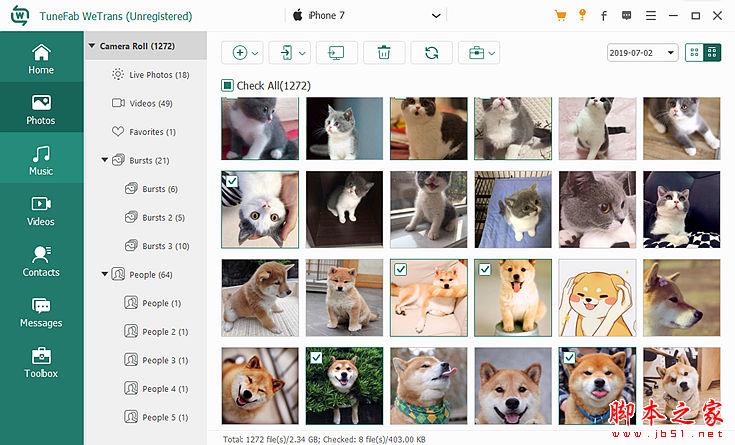Click the export to device phone icon
Viewport: 735px width, 445px height.
click(286, 53)
